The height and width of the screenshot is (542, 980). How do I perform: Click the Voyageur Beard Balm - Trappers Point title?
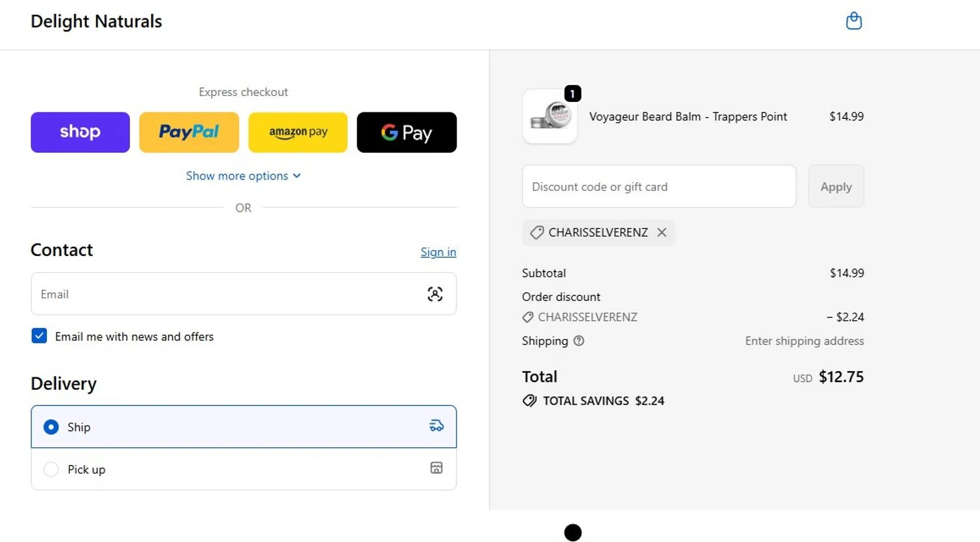click(688, 117)
